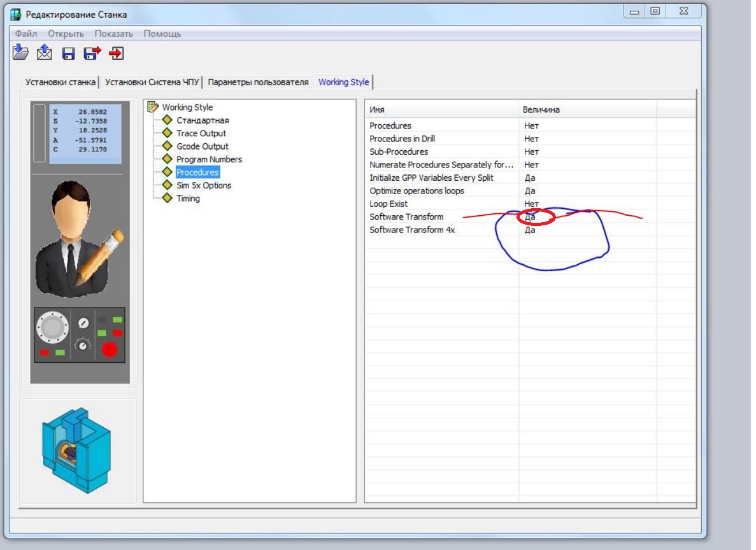Click Save As floppy icon with red arrow

click(92, 53)
